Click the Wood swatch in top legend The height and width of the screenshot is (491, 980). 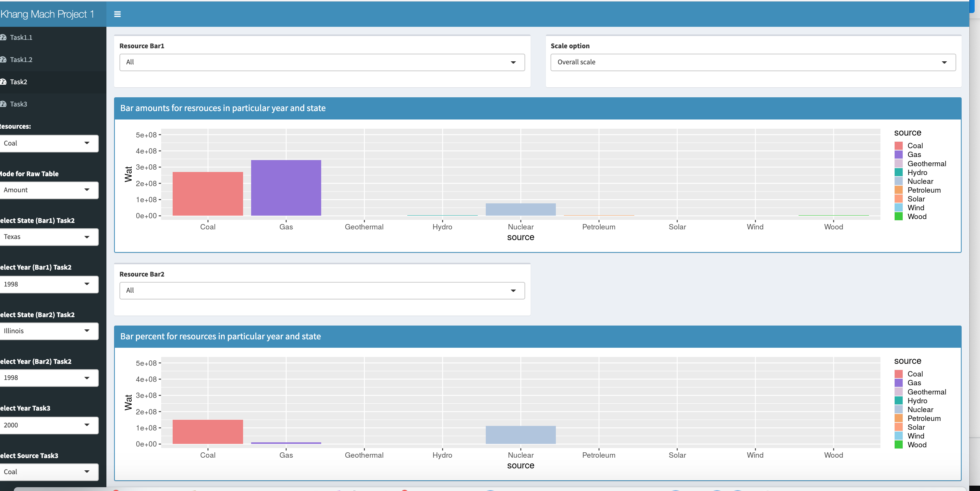coord(898,216)
